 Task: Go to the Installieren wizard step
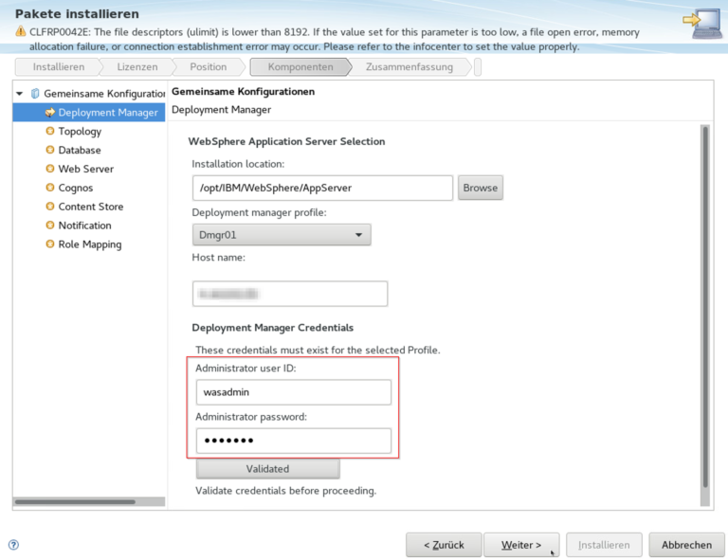tap(59, 67)
